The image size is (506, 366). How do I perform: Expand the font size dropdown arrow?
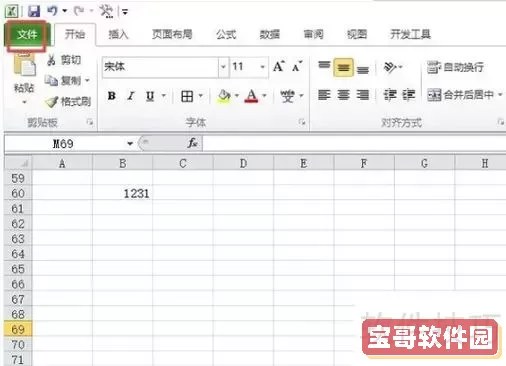263,67
